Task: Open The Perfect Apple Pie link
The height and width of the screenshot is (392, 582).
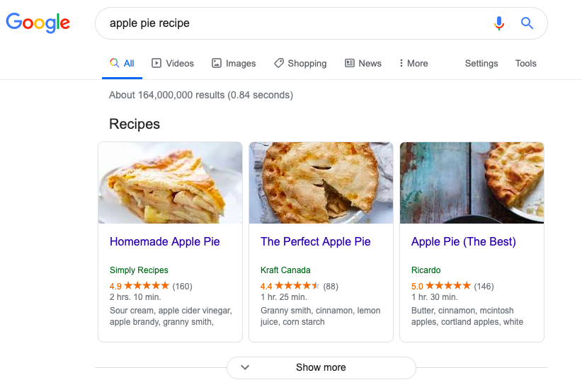Action: point(316,241)
